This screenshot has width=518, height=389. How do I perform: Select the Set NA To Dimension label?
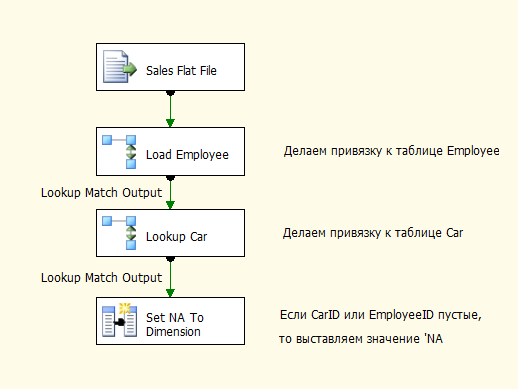(175, 324)
